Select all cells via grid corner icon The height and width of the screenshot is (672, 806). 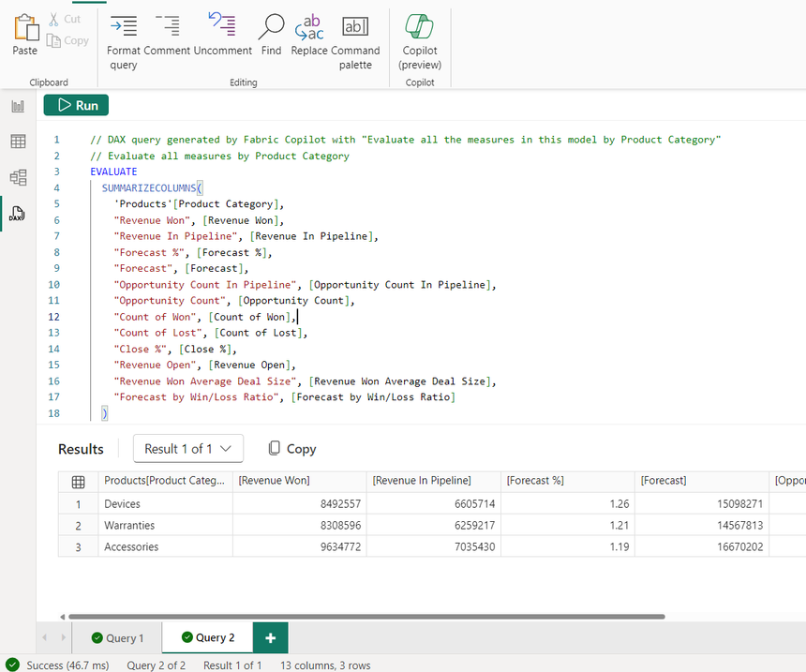tap(79, 481)
